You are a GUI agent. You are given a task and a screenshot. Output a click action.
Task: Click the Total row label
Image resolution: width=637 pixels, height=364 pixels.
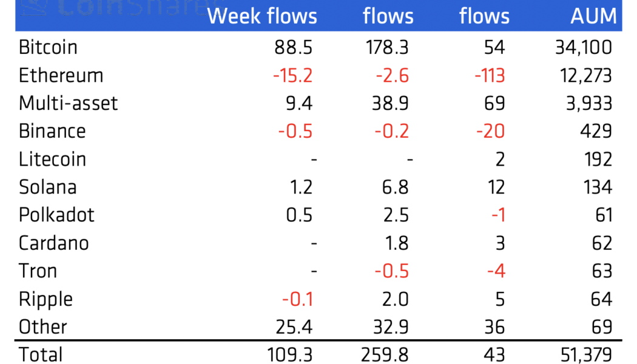(x=40, y=354)
